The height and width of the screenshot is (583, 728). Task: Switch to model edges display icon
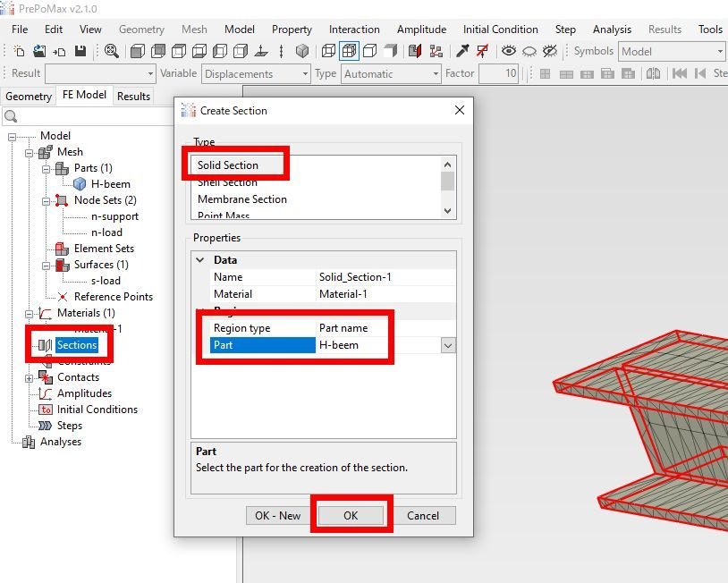pos(370,51)
